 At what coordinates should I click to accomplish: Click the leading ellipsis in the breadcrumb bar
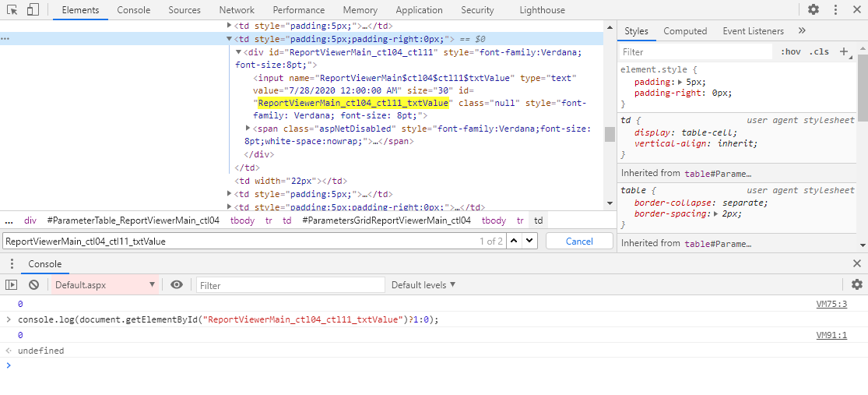(9, 220)
